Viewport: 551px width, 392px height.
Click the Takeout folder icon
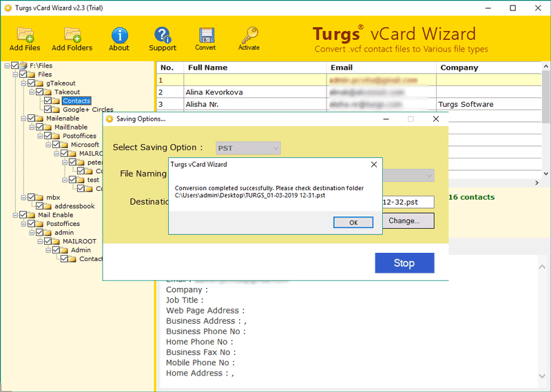[48, 92]
